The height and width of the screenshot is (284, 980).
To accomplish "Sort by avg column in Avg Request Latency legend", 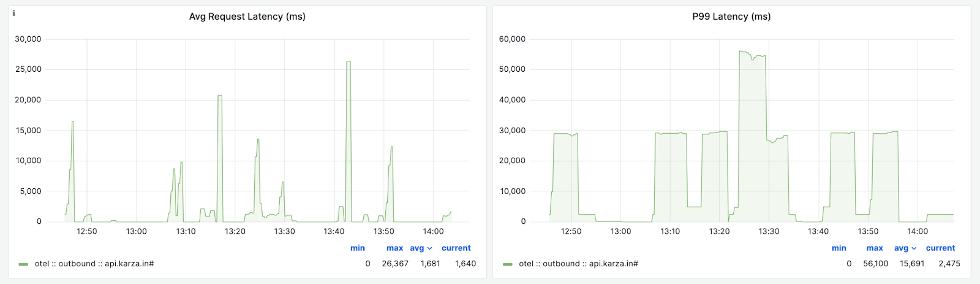I will coord(417,248).
